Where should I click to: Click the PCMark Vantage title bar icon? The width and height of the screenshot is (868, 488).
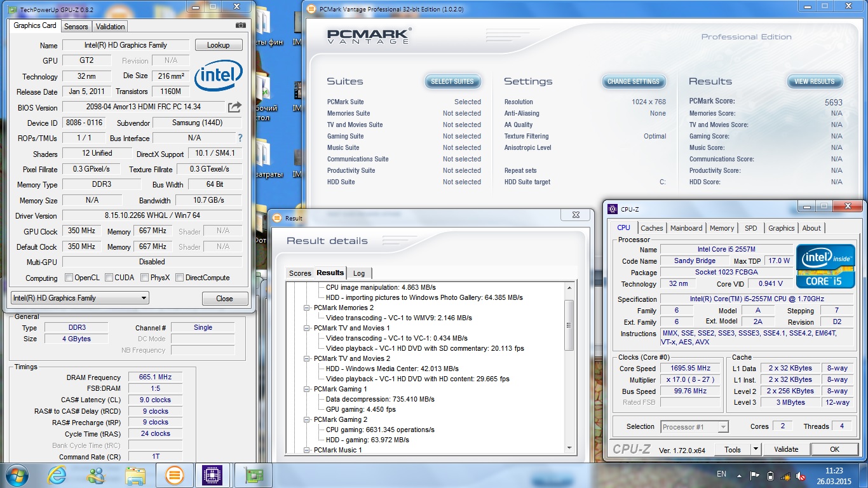[311, 10]
